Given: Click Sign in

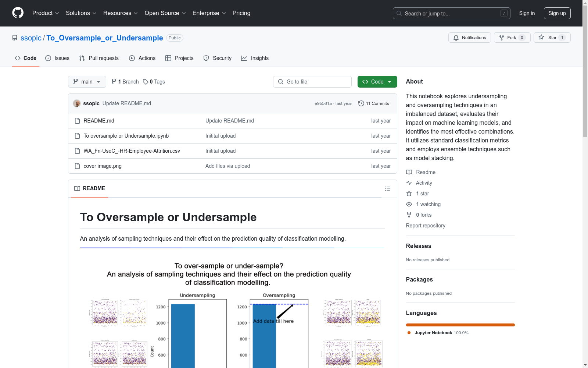Looking at the screenshot, I should click(x=527, y=13).
